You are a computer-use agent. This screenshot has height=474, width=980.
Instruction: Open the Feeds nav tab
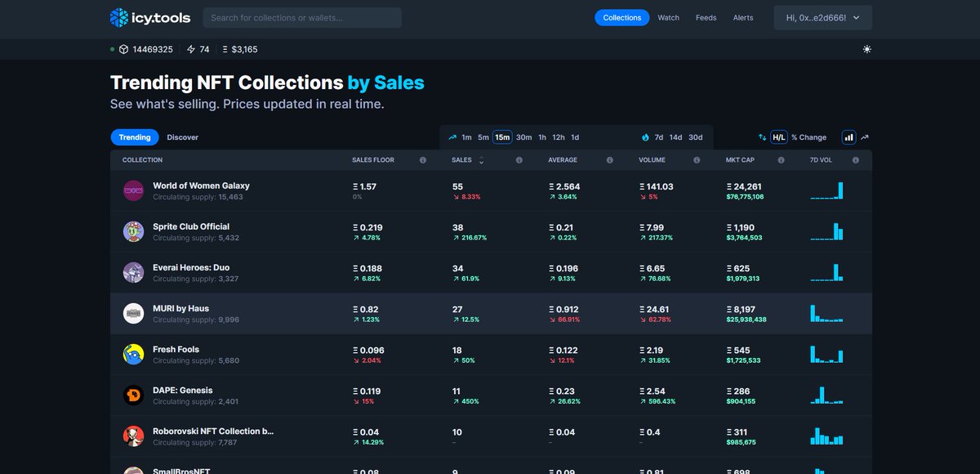(x=706, y=18)
